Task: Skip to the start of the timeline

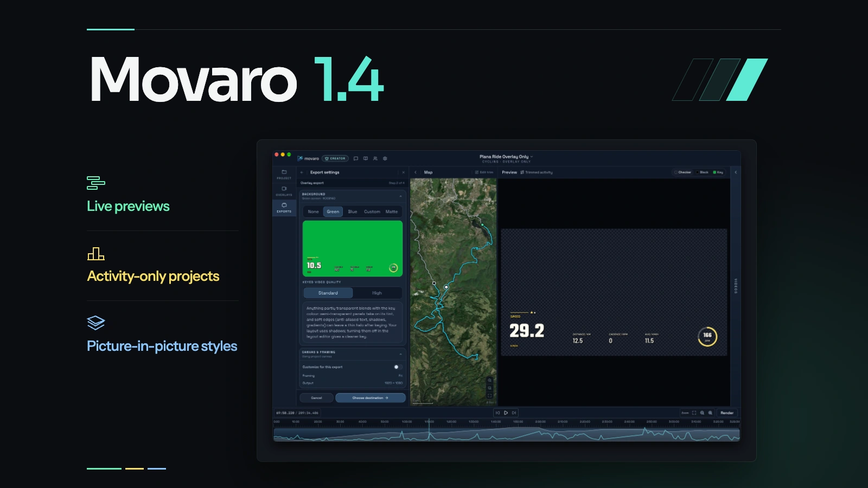Action: pos(497,413)
